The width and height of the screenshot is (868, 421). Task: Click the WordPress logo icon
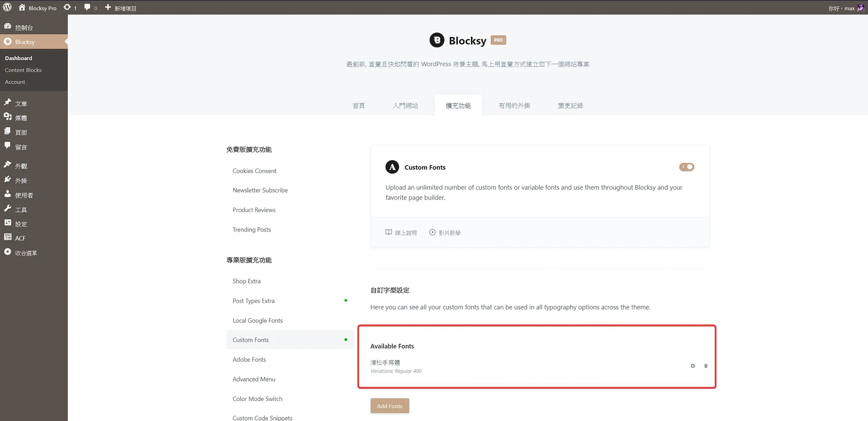coord(7,7)
